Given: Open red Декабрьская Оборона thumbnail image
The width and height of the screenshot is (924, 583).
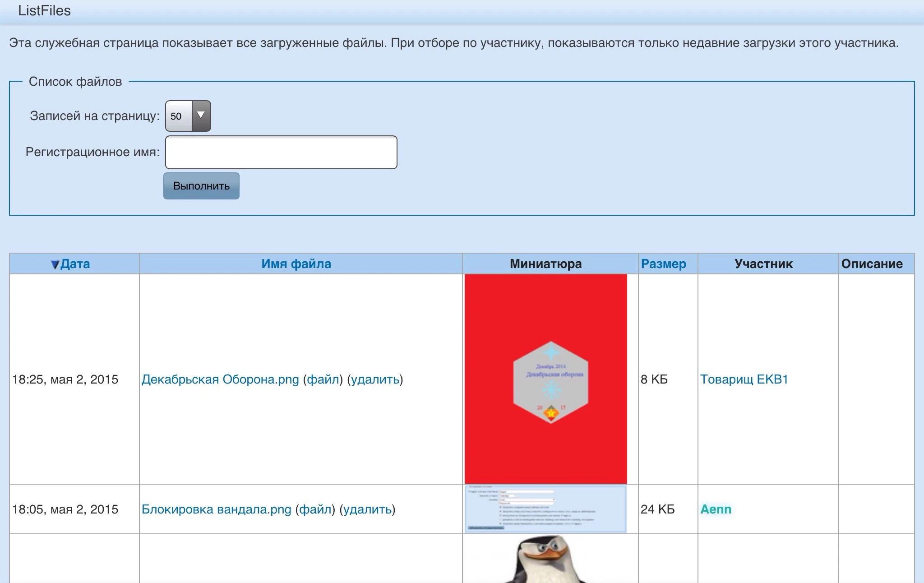Looking at the screenshot, I should 545,379.
